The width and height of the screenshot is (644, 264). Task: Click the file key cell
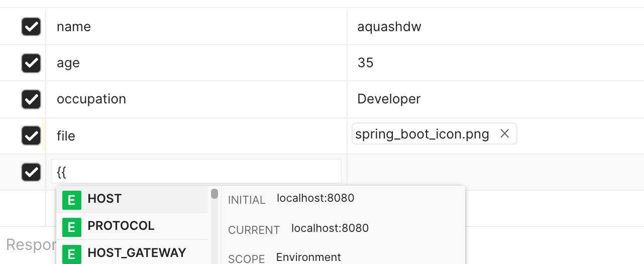coord(66,136)
